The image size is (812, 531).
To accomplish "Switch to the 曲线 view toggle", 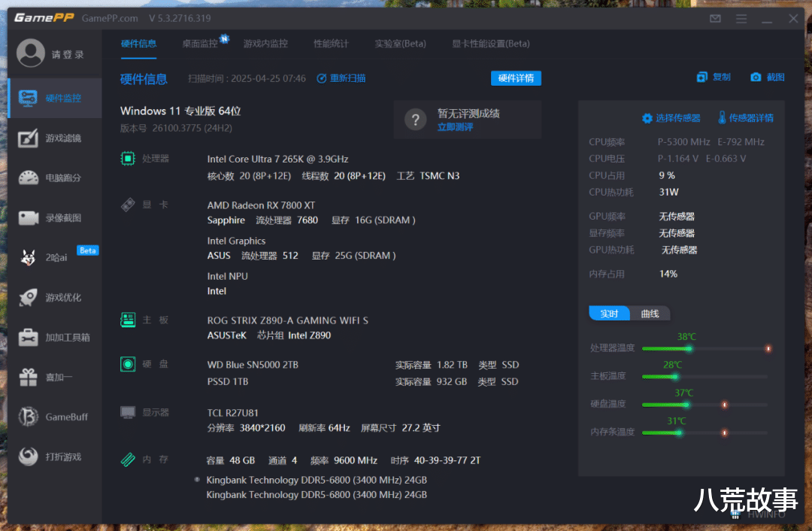I will [x=650, y=314].
